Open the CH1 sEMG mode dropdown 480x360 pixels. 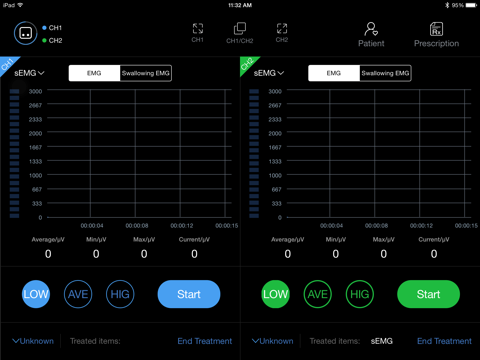tap(29, 73)
